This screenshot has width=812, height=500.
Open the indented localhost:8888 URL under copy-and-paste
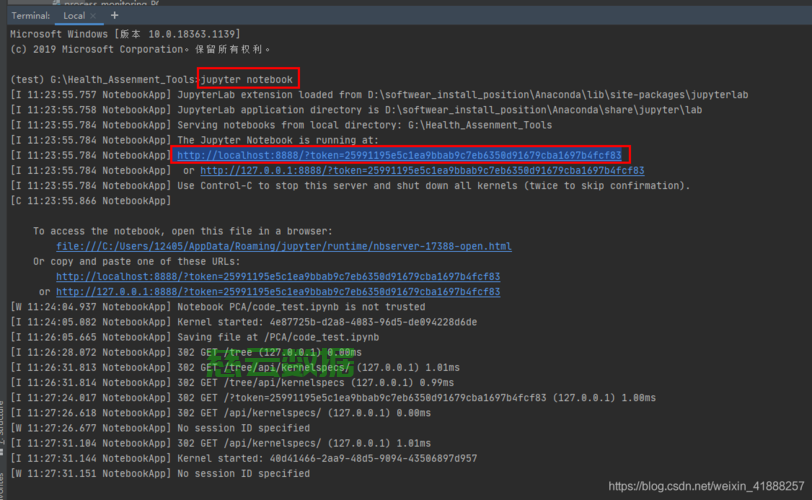coord(278,276)
